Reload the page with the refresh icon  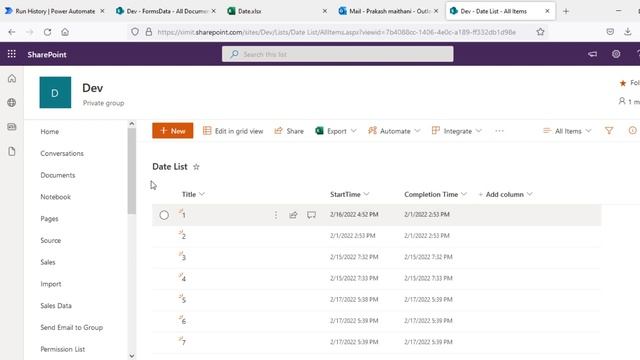[x=47, y=32]
